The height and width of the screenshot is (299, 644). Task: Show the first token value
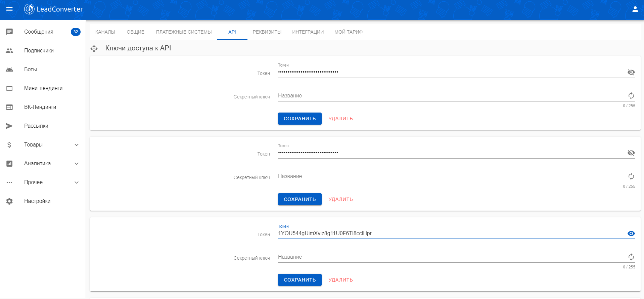(x=631, y=72)
